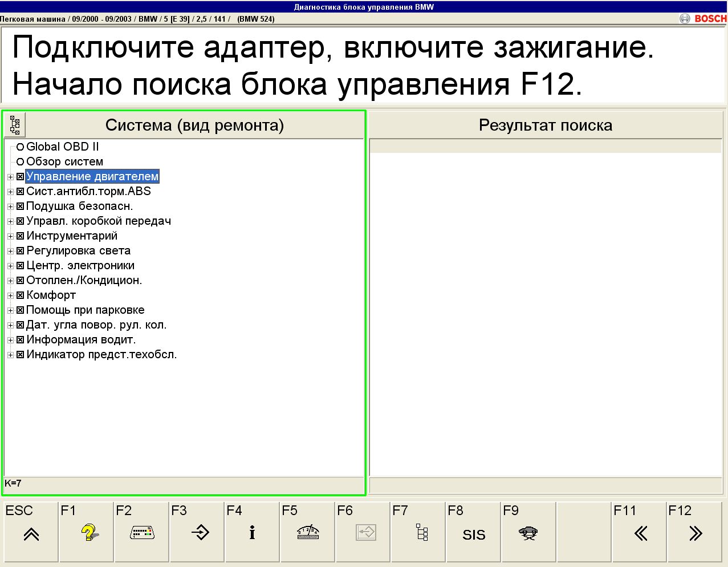Select the Помощь при парковке label
728x567 pixels.
click(86, 310)
